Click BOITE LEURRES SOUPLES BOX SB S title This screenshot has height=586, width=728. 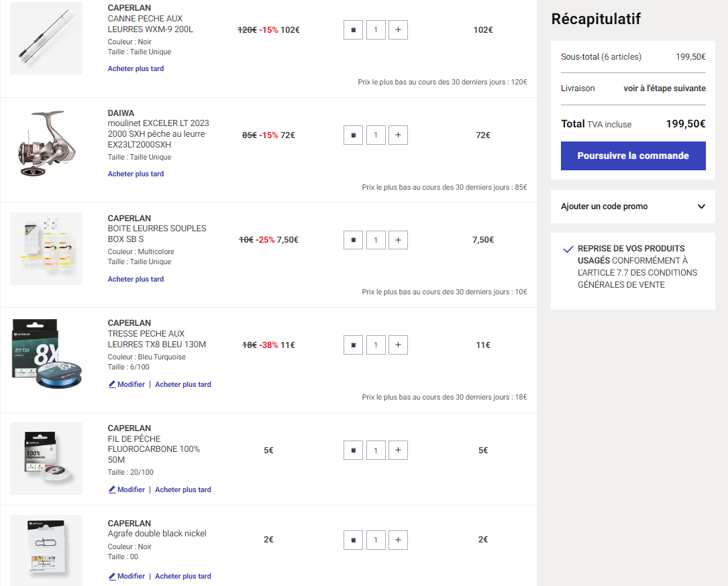tap(157, 234)
